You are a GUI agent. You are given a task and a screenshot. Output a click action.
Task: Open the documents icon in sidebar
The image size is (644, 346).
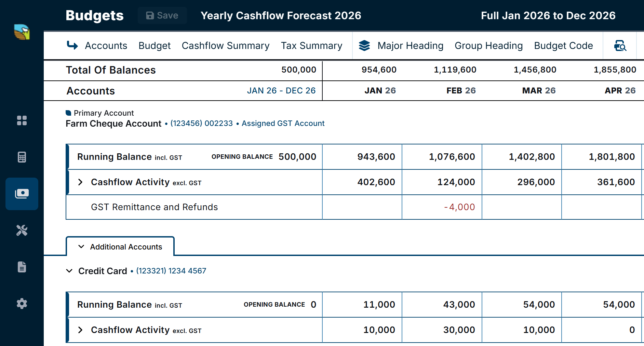click(22, 267)
